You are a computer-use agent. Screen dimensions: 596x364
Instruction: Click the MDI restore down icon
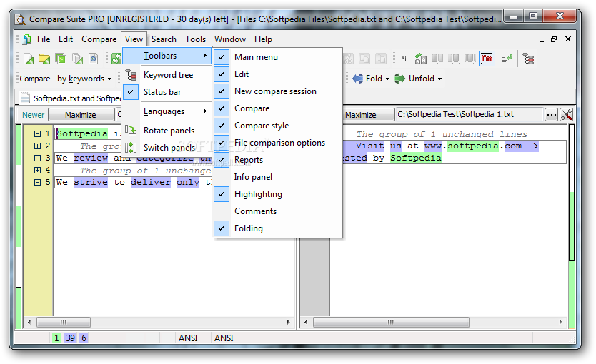tap(554, 39)
